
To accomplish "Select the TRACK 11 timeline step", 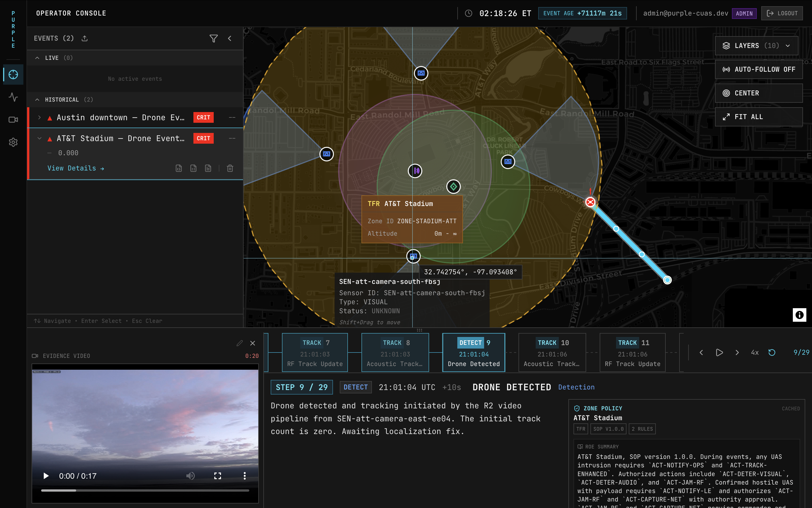I will pyautogui.click(x=632, y=352).
